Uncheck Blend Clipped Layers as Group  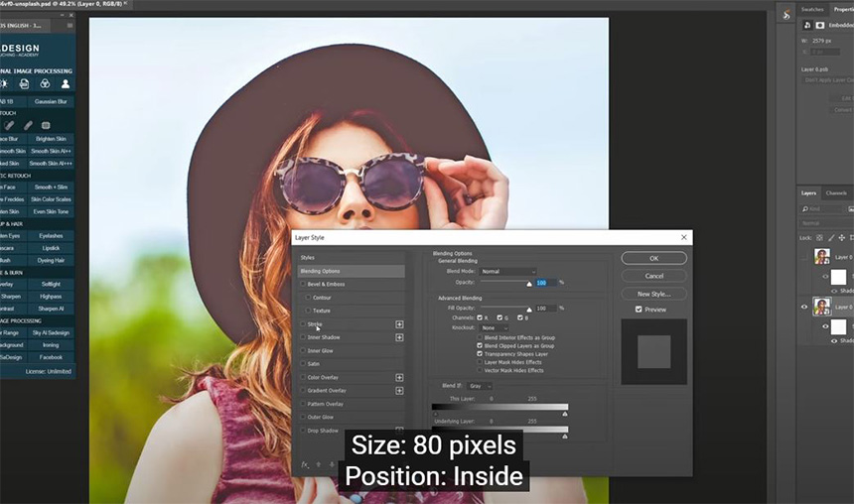481,345
